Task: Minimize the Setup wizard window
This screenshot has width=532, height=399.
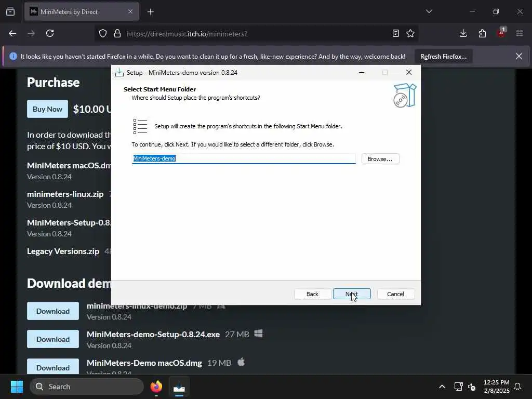Action: (x=362, y=72)
